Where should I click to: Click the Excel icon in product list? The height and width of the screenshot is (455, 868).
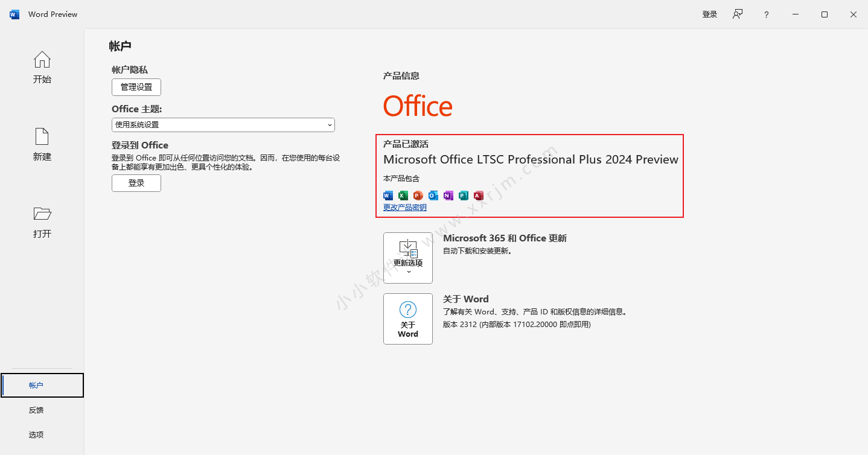403,196
